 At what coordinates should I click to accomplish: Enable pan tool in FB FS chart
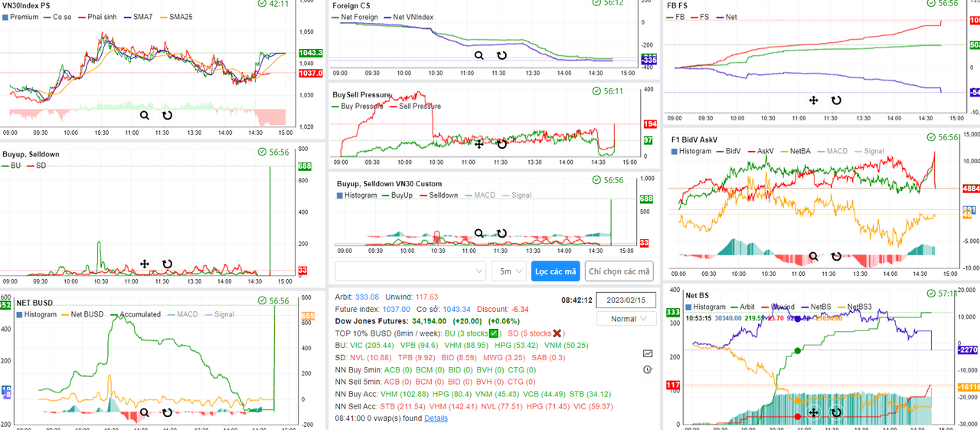click(x=814, y=100)
